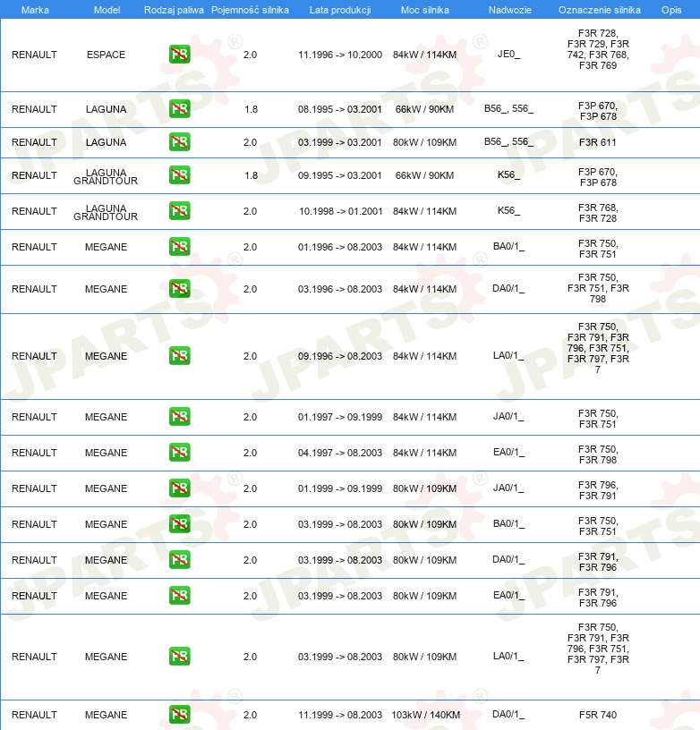Viewport: 700px width, 730px height.
Task: Click the engine codes F3R 768, F3R 728
Action: [598, 213]
